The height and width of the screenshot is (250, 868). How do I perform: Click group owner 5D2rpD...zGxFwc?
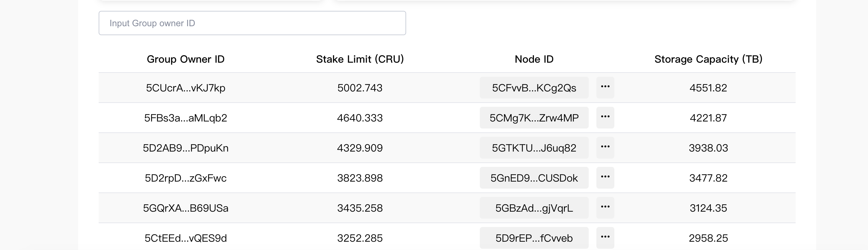186,178
